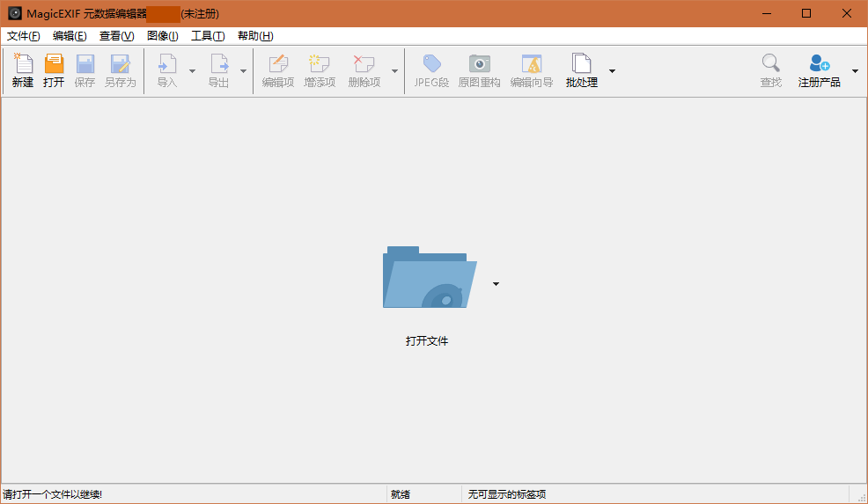The width and height of the screenshot is (868, 504).
Task: Expand the dropdown arrow after 删除项
Action: [394, 71]
